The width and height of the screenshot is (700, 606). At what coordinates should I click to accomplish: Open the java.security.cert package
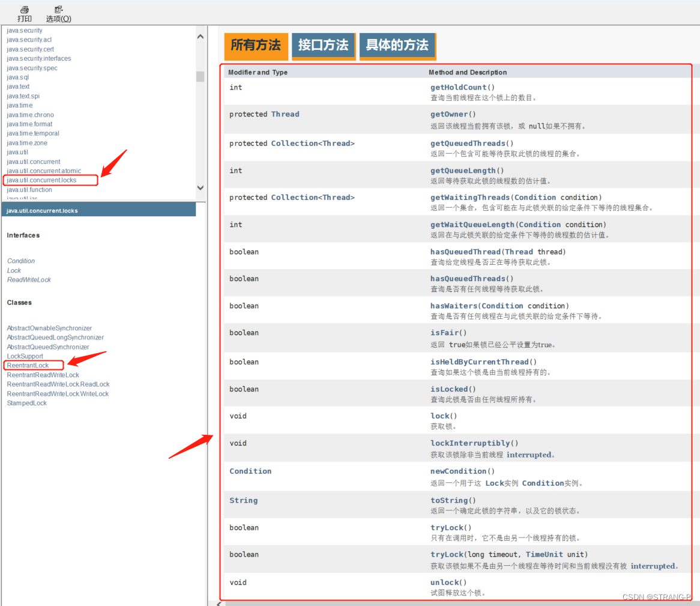pos(31,49)
